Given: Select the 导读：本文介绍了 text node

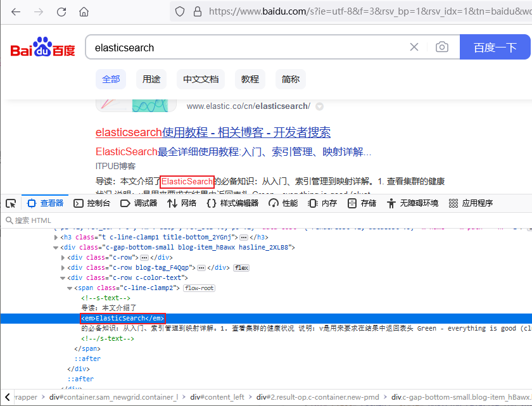Looking at the screenshot, I should tap(108, 308).
